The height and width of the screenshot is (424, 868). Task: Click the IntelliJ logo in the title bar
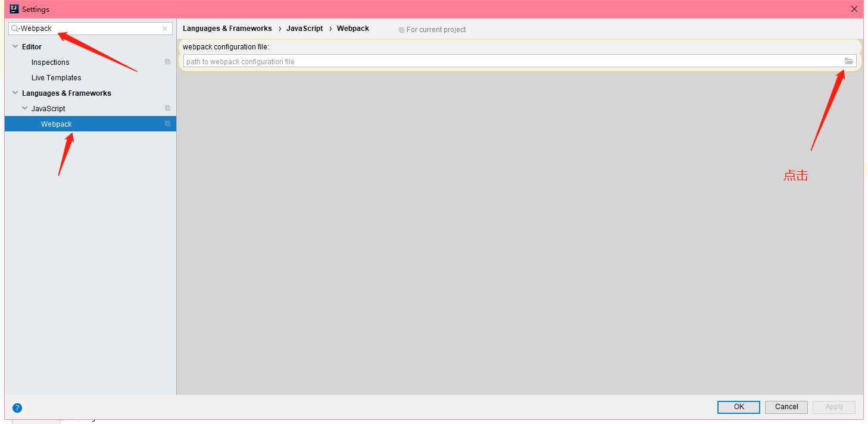14,9
